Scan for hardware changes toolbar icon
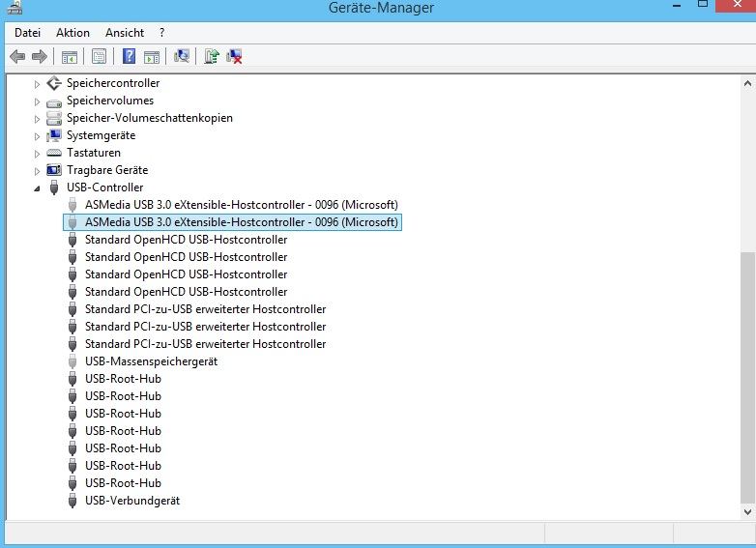 tap(182, 56)
